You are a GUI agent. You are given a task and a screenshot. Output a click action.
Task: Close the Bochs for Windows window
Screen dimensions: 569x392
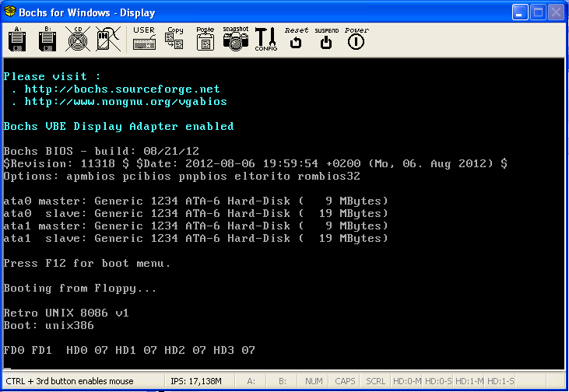pyautogui.click(x=556, y=12)
